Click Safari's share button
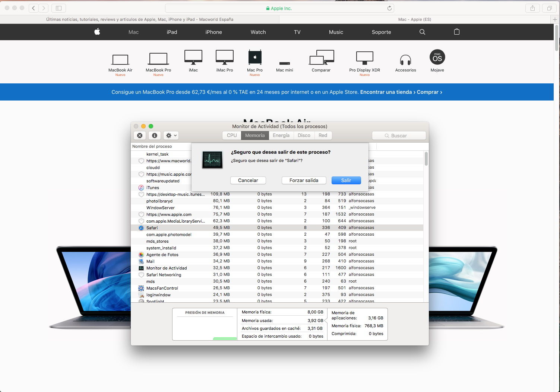560x392 pixels. pyautogui.click(x=532, y=8)
